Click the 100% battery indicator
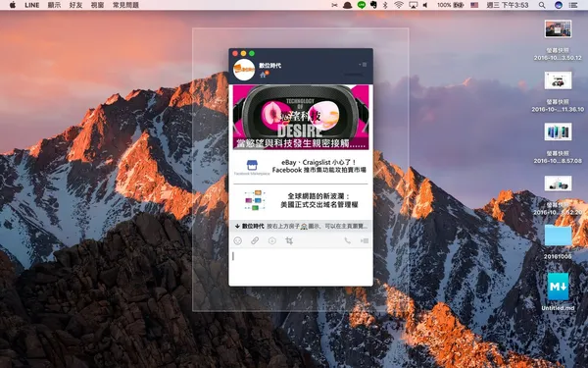This screenshot has height=368, width=588. pyautogui.click(x=451, y=5)
